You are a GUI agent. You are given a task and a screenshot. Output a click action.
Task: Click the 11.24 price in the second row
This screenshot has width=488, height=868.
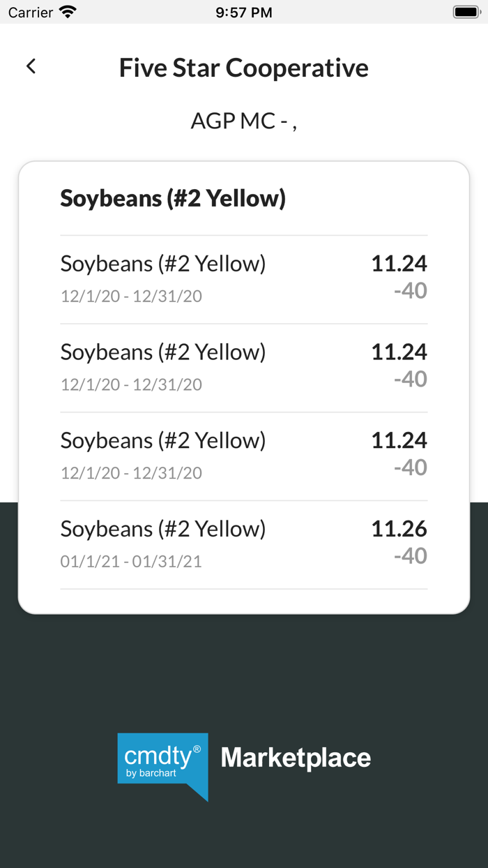(399, 352)
